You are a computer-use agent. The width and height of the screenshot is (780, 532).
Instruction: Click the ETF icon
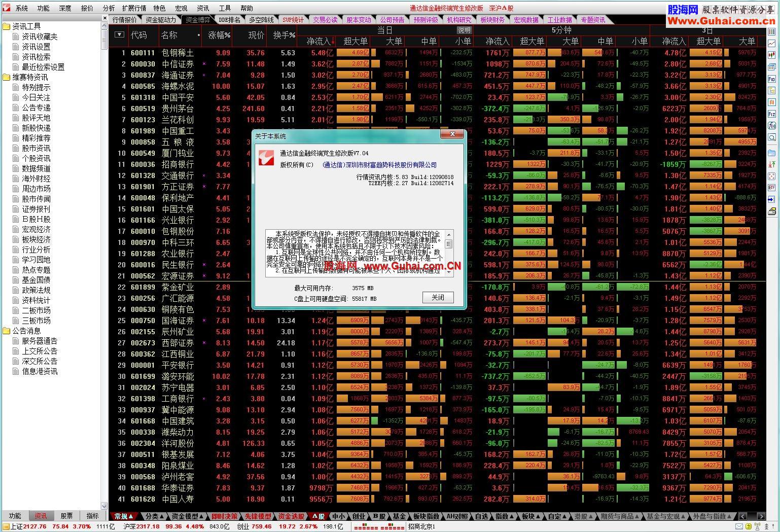(772, 188)
